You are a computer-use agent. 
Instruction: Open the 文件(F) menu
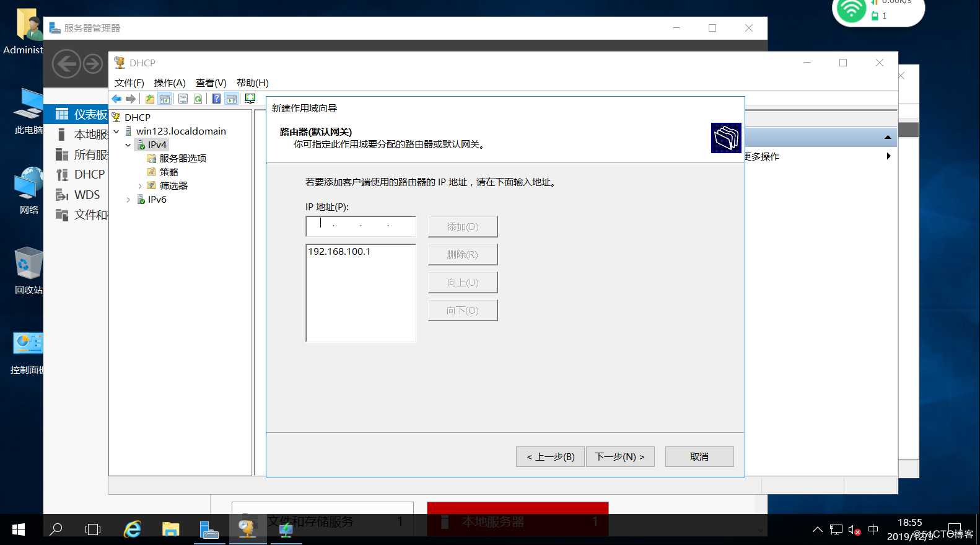[x=129, y=82]
